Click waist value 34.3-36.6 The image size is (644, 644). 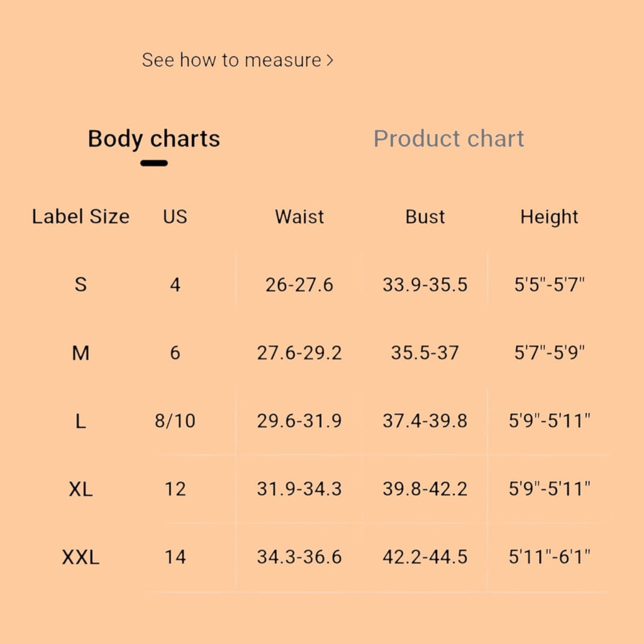pos(299,557)
